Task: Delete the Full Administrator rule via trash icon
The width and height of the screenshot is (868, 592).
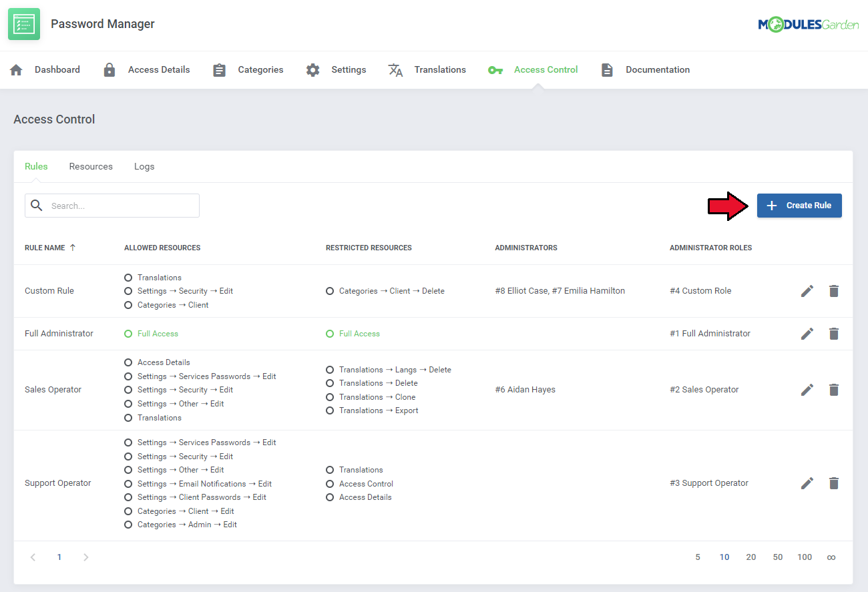Action: (x=833, y=334)
